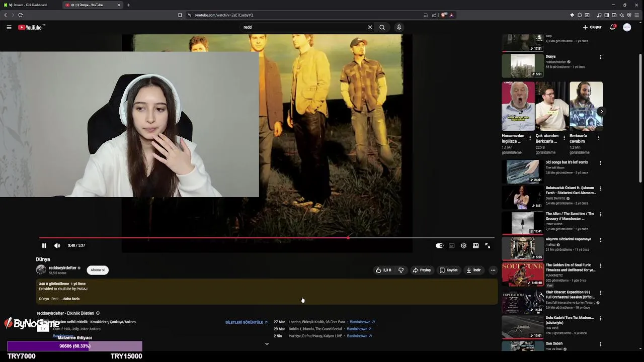Open the browser media control music icon
Screen dimensions: 644x362
click(599, 15)
